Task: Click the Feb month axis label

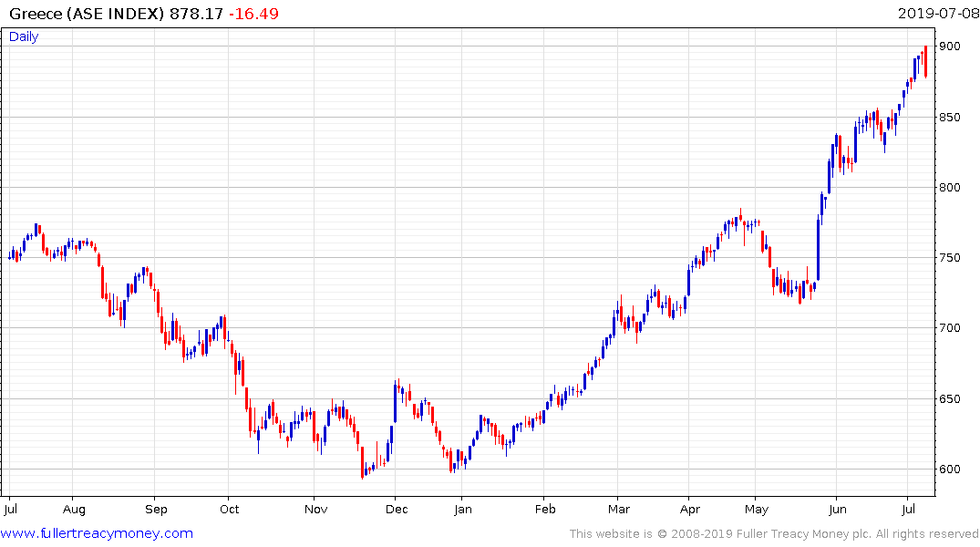Action: pyautogui.click(x=545, y=510)
